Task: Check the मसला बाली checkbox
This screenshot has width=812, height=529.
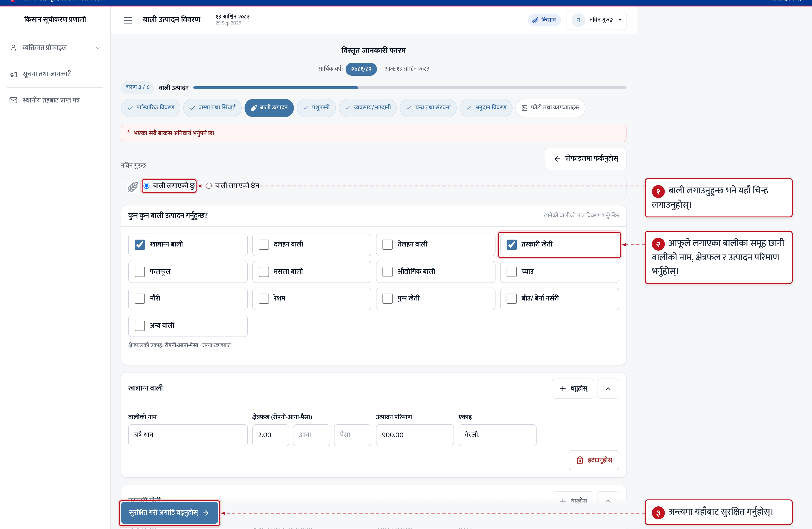Action: (x=264, y=272)
